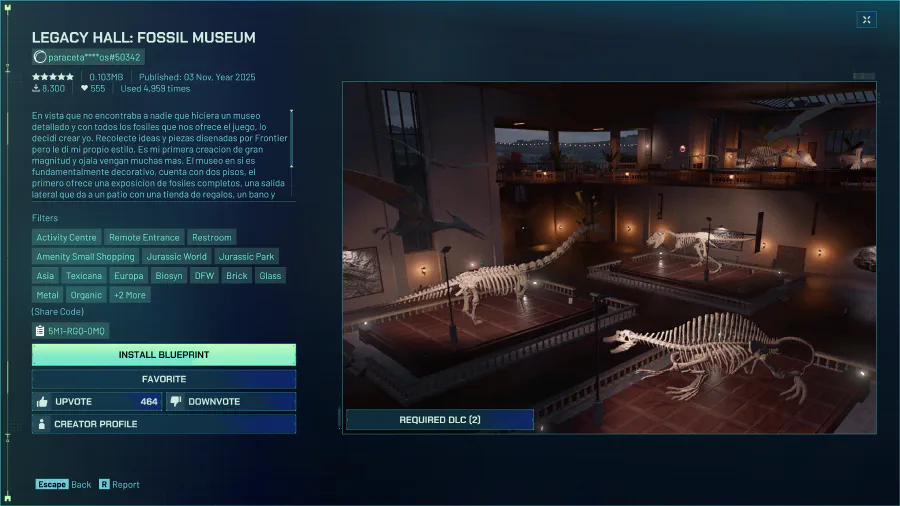Select the Activity Centre filter tag
Image resolution: width=900 pixels, height=506 pixels.
point(66,238)
